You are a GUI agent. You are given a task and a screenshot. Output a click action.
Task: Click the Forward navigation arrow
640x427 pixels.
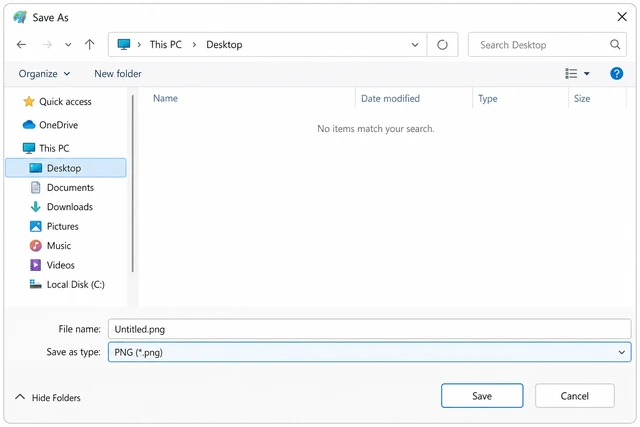coord(47,44)
